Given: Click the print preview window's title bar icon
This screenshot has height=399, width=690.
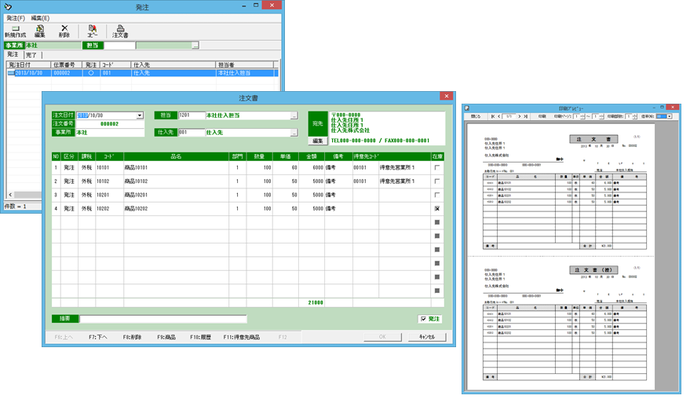Looking at the screenshot, I should coord(467,108).
